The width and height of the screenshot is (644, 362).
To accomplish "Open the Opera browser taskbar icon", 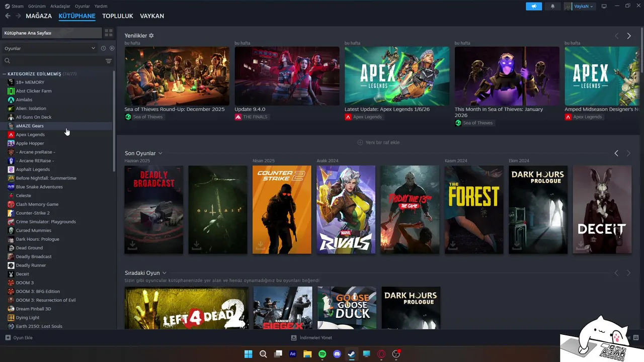I will tap(381, 354).
